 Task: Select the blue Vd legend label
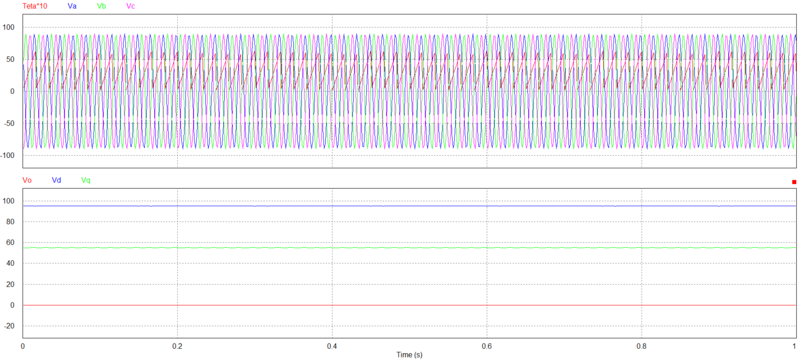[x=57, y=180]
